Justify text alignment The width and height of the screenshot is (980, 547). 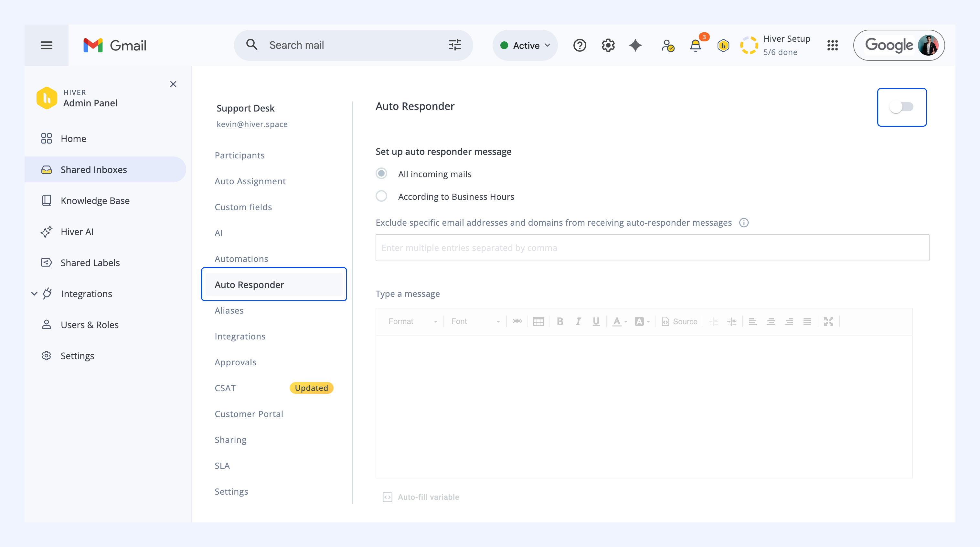[807, 321]
